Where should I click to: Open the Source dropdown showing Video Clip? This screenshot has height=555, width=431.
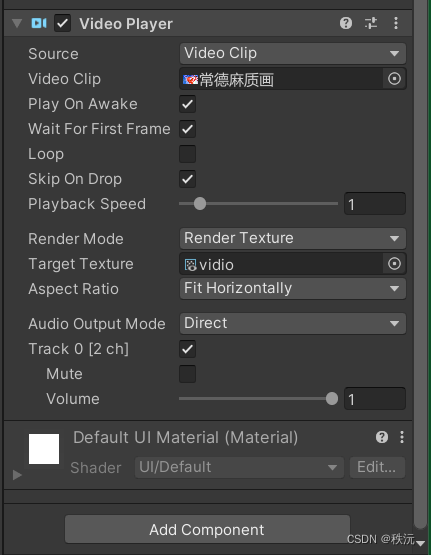pos(293,53)
